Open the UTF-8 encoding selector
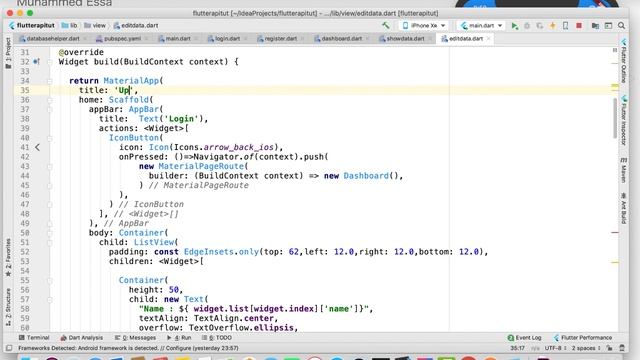 [x=556, y=348]
